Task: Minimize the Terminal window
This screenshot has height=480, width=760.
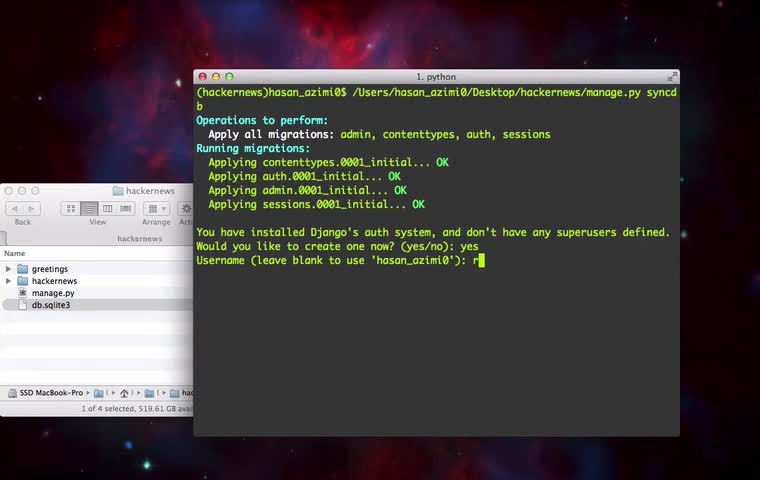Action: (x=216, y=77)
